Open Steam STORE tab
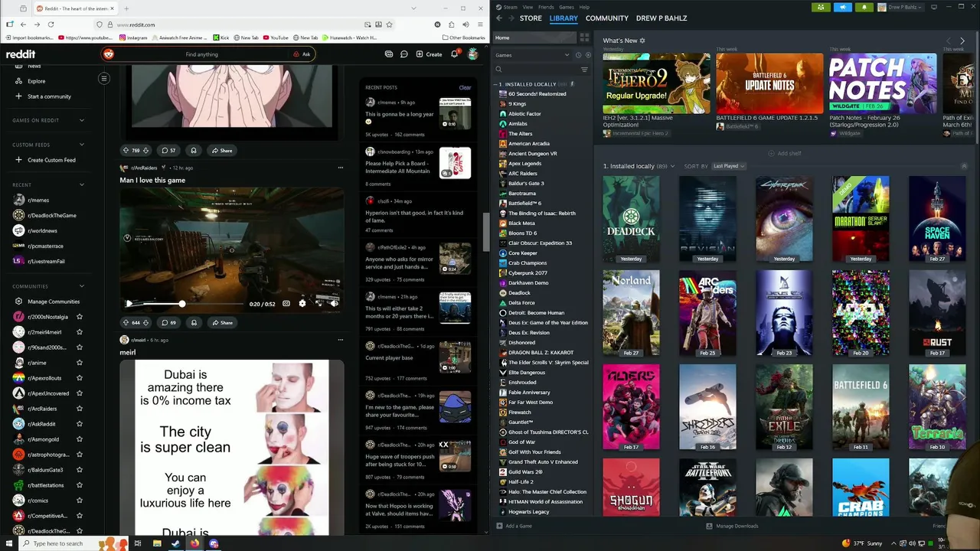This screenshot has height=551, width=980. tap(531, 18)
